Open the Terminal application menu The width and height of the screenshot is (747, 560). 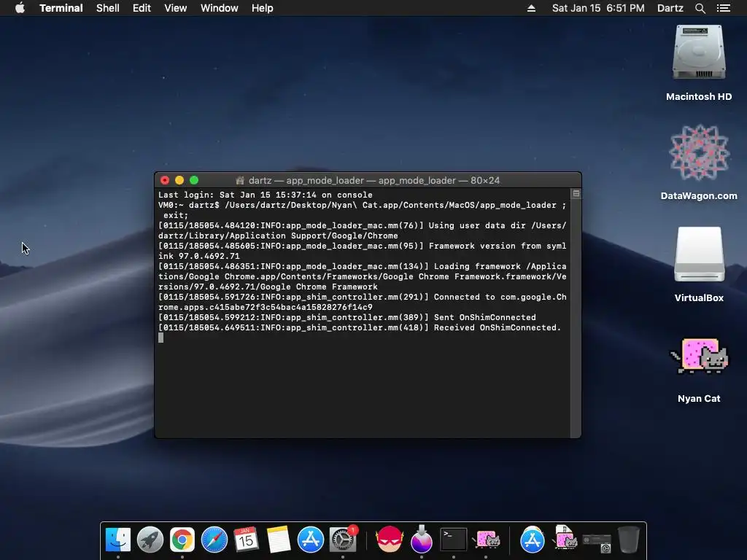tap(61, 8)
